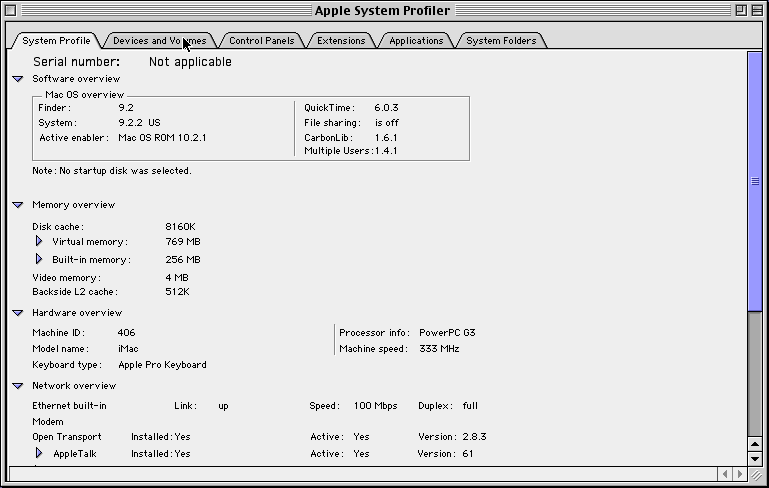769x488 pixels.
Task: Click the vertical scrollbar thumb
Action: coord(755,181)
